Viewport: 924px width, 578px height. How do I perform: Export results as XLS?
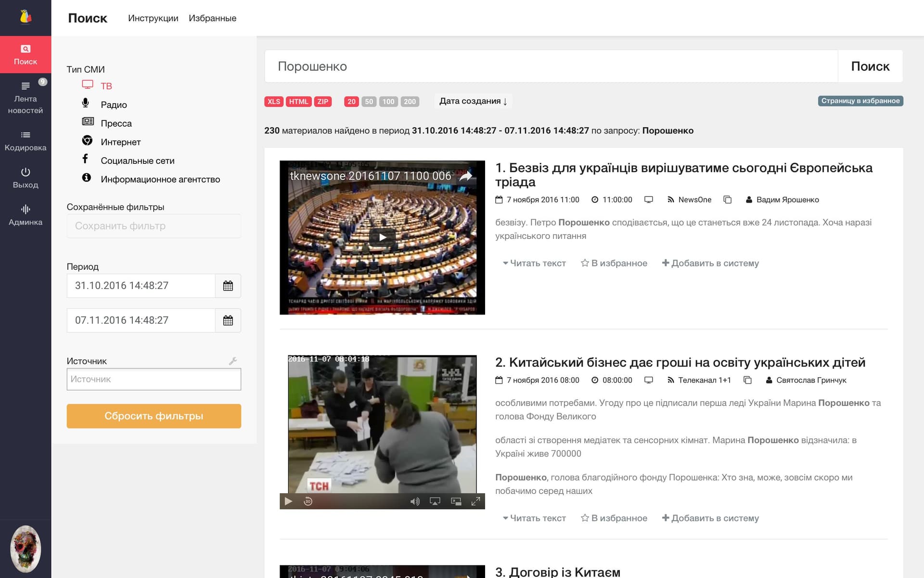click(274, 102)
